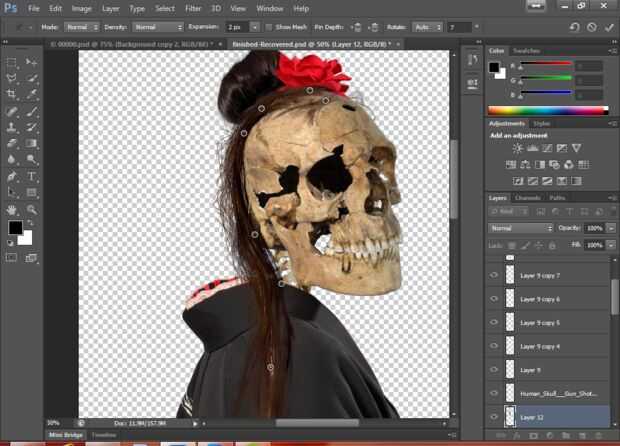The height and width of the screenshot is (446, 620).
Task: Select the Clone Stamp tool
Action: point(12,127)
